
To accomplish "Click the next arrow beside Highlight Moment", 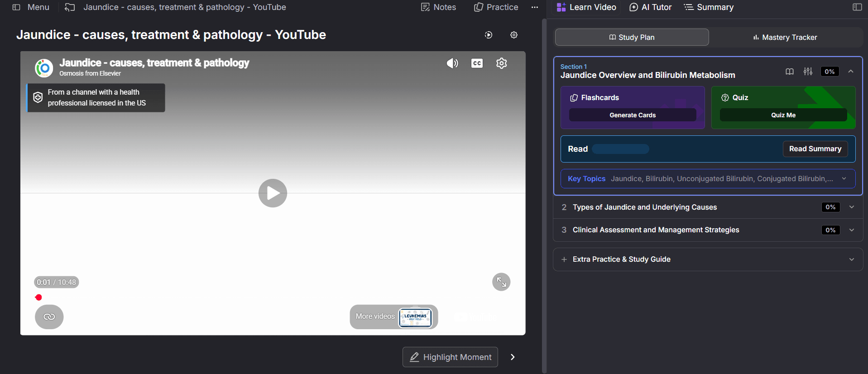I will point(513,357).
